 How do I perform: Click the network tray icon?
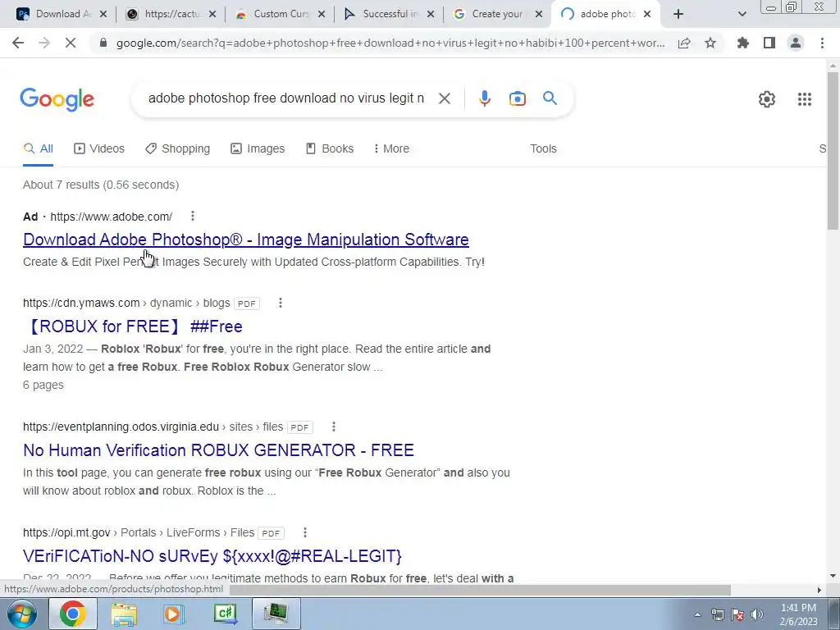pos(717,614)
